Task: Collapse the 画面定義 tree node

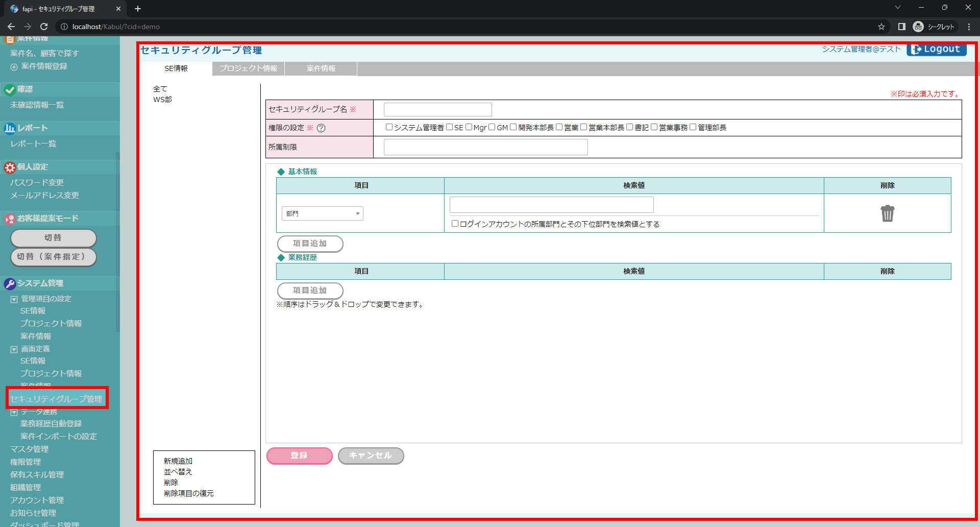Action: [x=14, y=350]
